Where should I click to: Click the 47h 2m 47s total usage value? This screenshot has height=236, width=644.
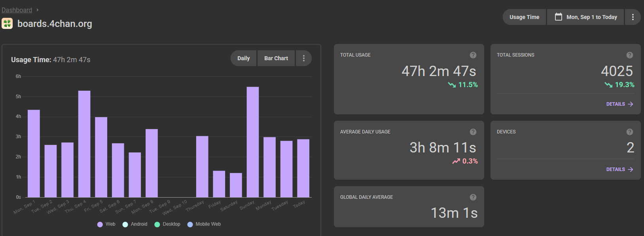tap(439, 71)
